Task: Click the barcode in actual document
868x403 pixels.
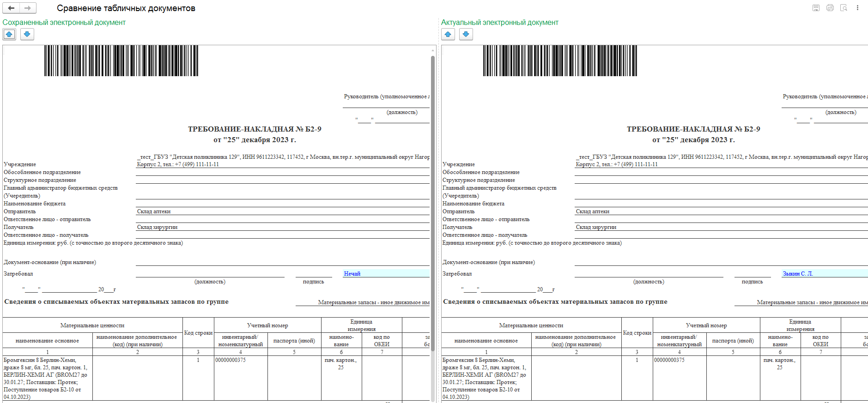Action: point(560,60)
